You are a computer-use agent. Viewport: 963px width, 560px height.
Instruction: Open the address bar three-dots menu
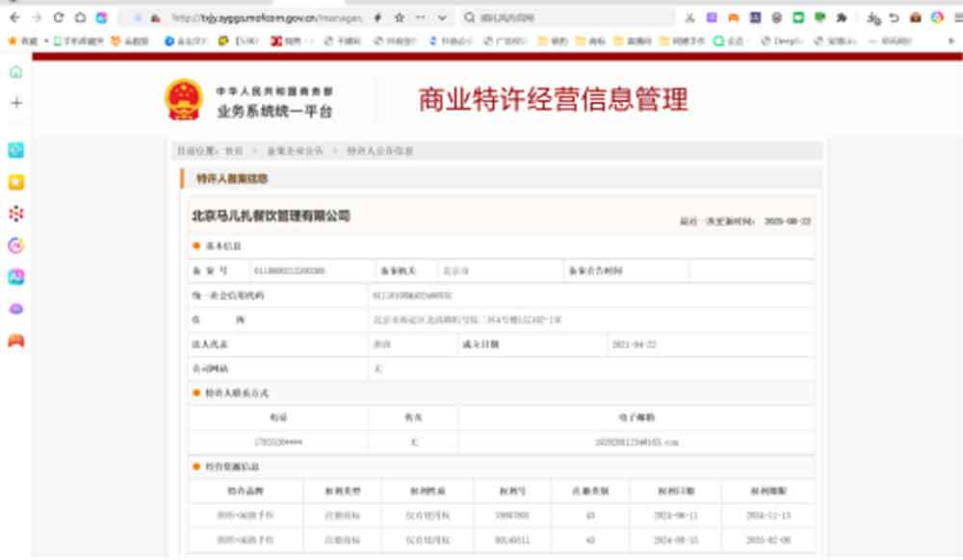(x=421, y=17)
